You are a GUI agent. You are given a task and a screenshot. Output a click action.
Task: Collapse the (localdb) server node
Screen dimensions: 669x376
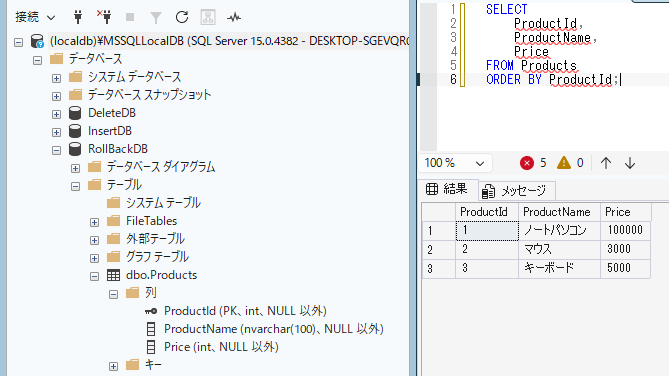tap(18, 42)
